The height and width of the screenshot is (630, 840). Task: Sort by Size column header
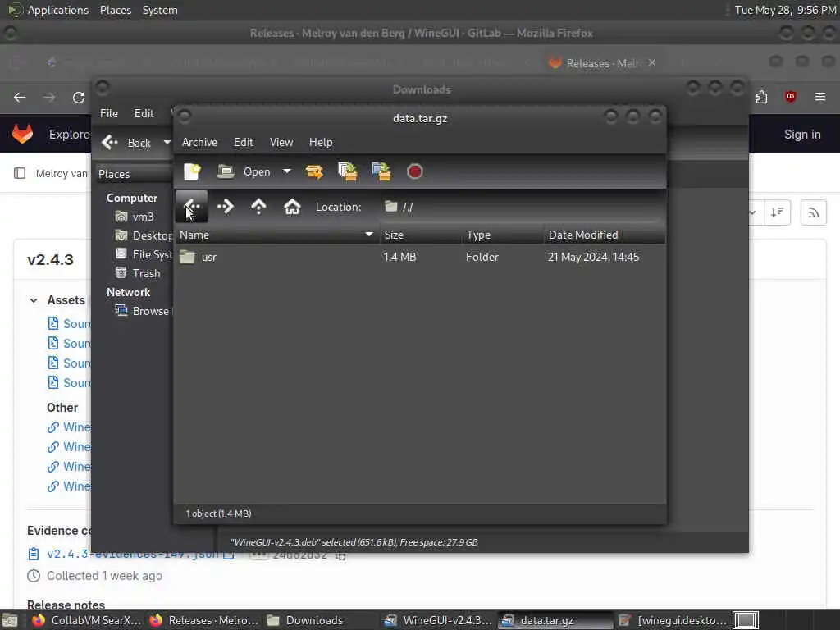pos(421,235)
